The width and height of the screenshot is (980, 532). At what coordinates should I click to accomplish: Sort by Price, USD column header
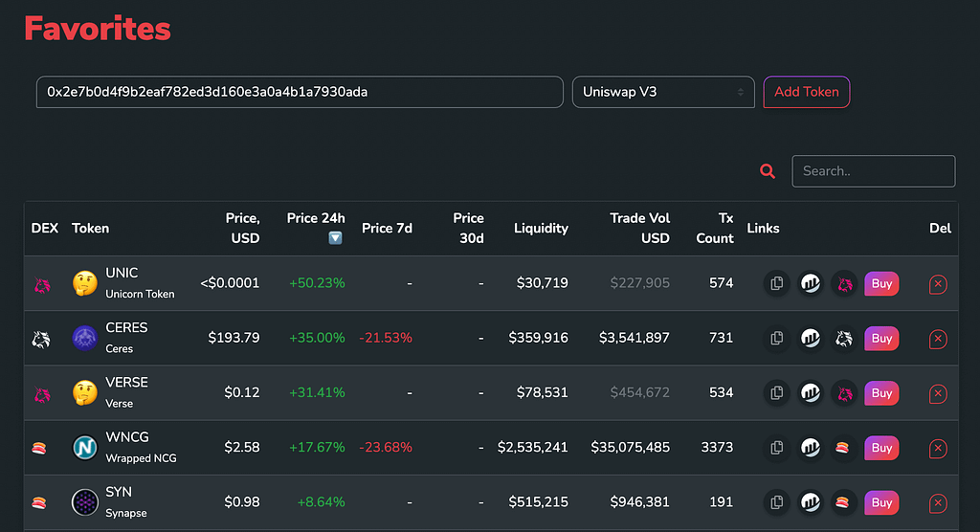[x=242, y=228]
